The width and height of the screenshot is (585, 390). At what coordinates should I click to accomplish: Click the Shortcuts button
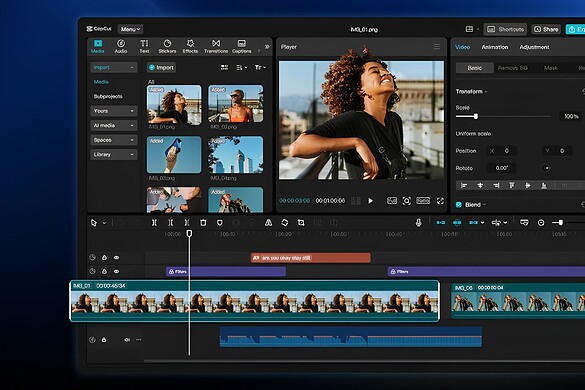pyautogui.click(x=506, y=29)
